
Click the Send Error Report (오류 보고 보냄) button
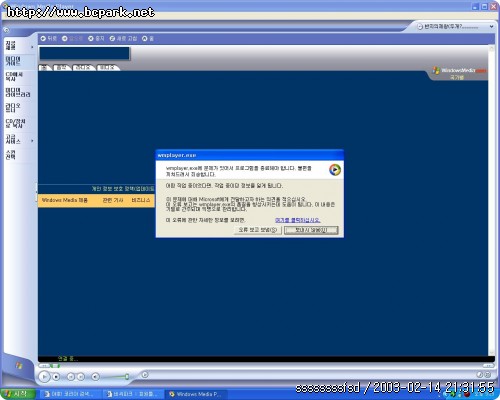(258, 230)
